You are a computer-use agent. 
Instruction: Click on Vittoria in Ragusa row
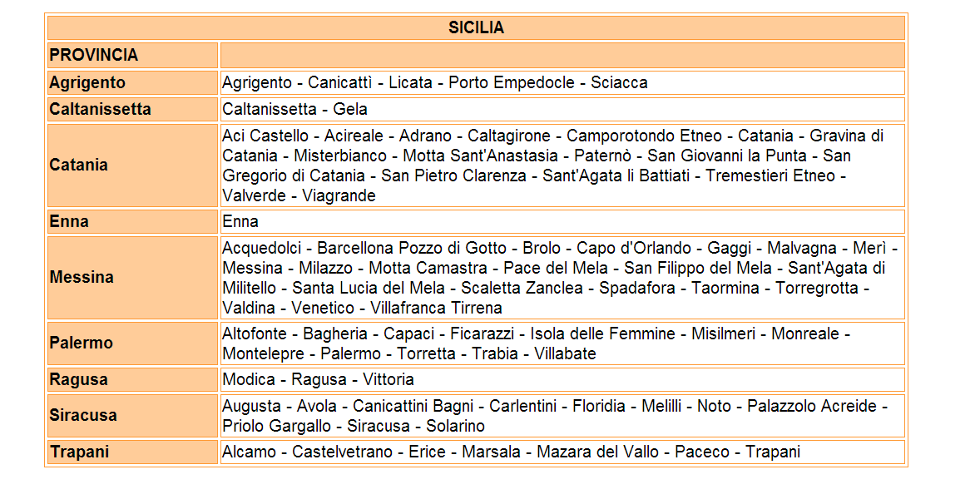389,379
